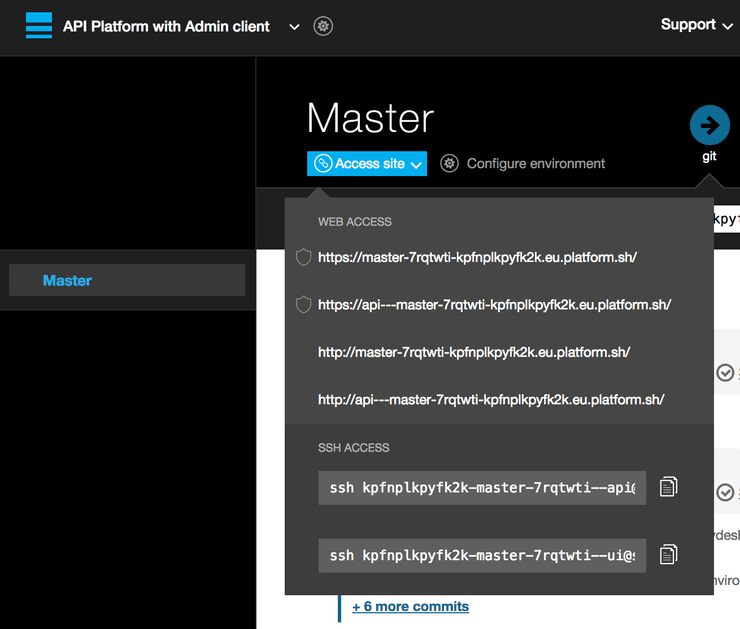Open the Support menu
Viewport: 740px width, 629px height.
[x=697, y=25]
